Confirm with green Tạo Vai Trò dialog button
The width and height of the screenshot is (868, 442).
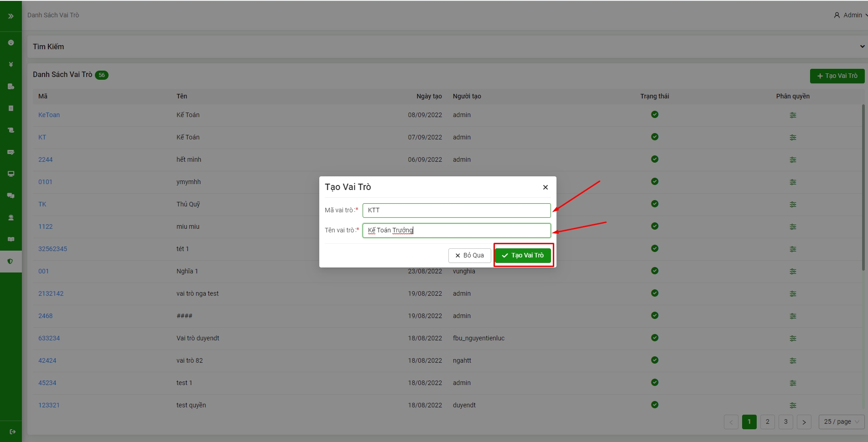click(x=523, y=255)
